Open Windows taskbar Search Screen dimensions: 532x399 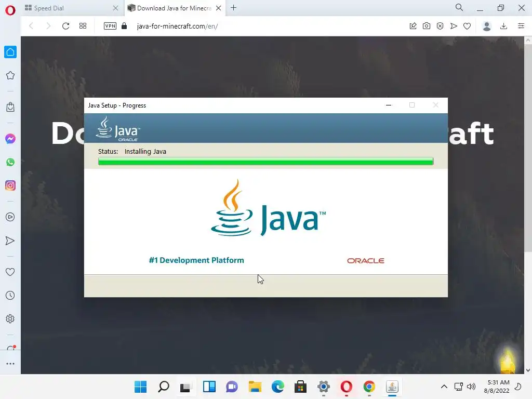[164, 387]
